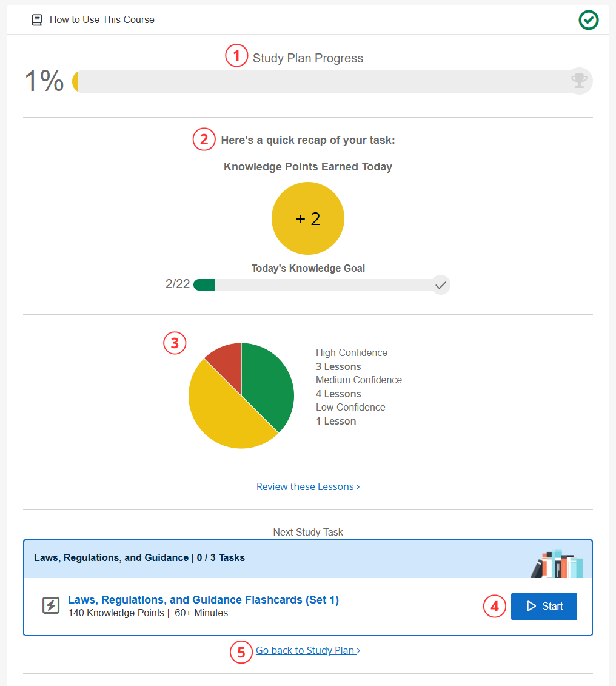616x686 pixels.
Task: Click the trophy icon on progress bar
Action: (x=579, y=81)
